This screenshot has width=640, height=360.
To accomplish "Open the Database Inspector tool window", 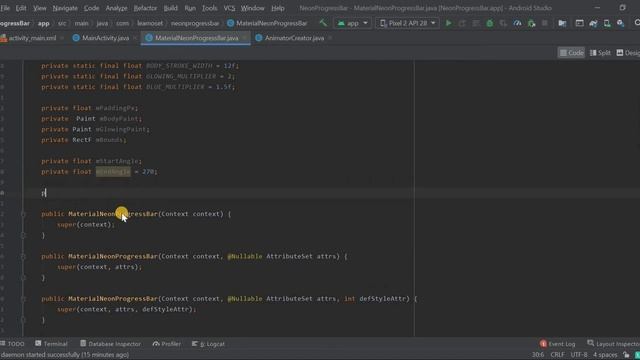I will [x=110, y=344].
